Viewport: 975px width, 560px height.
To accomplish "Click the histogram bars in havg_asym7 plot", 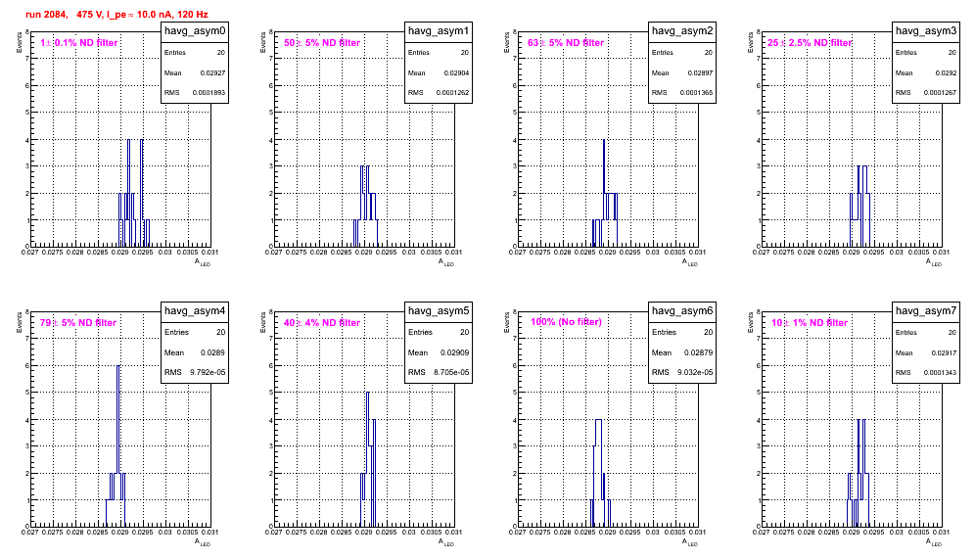I will pyautogui.click(x=858, y=473).
